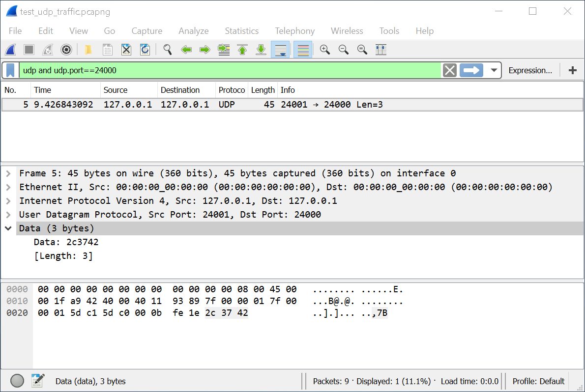
Task: Close the capture file via toolbar icon
Action: [126, 50]
